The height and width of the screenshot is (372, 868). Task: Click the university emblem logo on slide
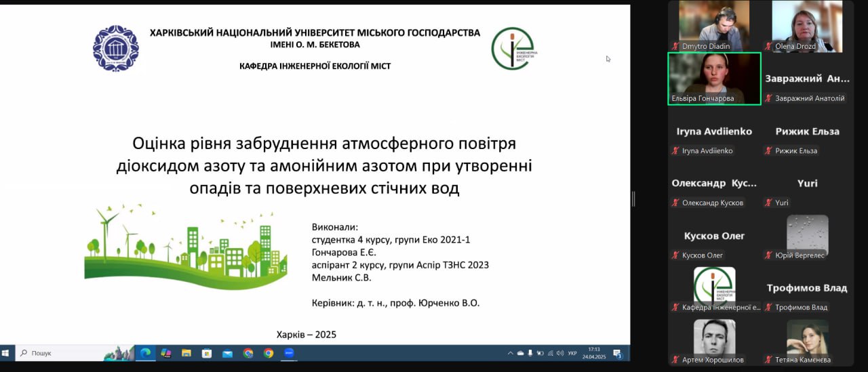116,48
